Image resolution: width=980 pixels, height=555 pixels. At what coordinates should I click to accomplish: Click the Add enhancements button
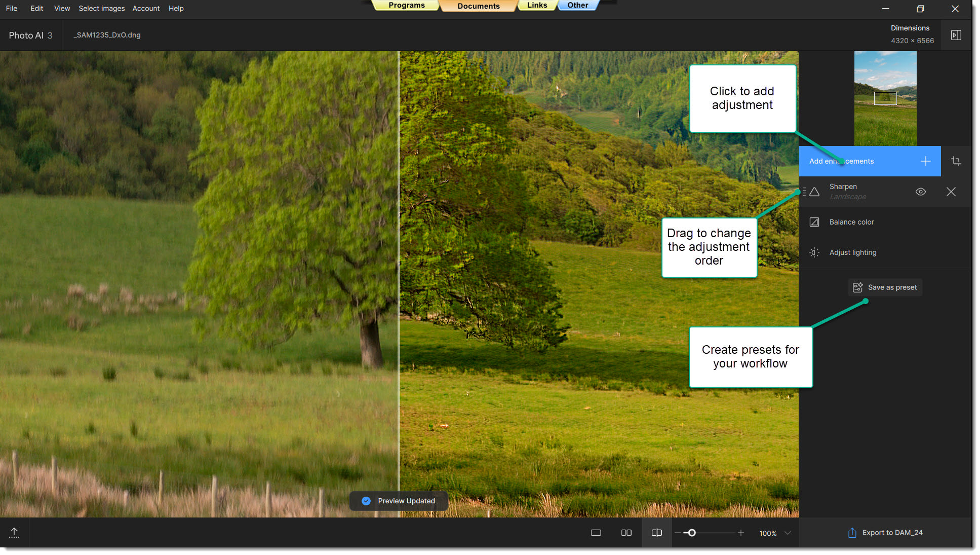click(870, 161)
